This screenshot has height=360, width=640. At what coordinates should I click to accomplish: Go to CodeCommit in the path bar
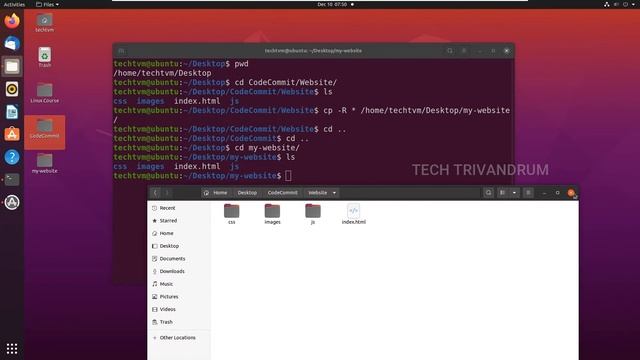pos(282,193)
